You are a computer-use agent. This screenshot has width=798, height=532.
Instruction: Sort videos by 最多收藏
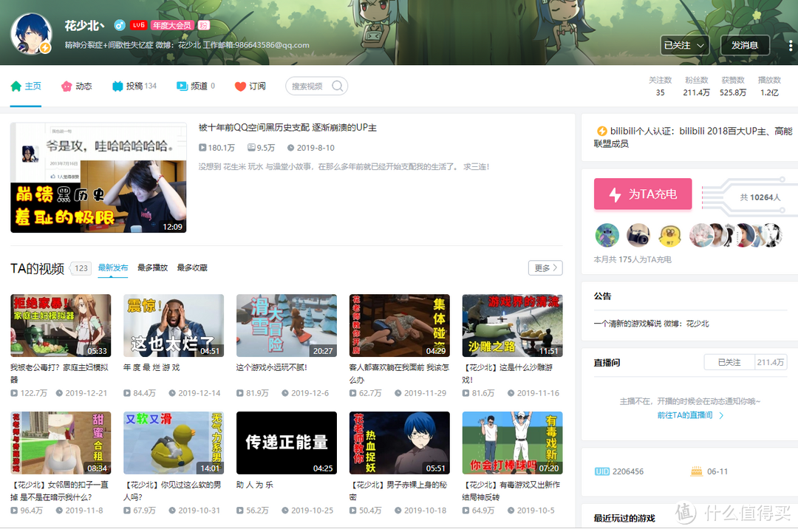coord(192,267)
